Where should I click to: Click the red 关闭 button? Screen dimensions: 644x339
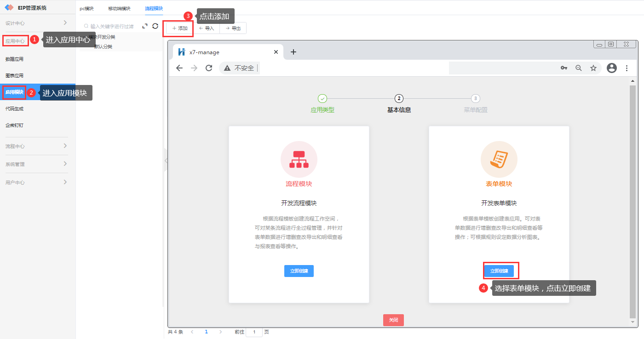393,320
